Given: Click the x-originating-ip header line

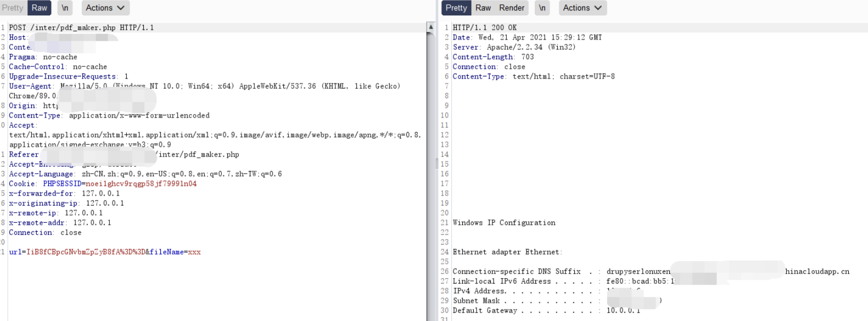Looking at the screenshot, I should click(66, 203).
